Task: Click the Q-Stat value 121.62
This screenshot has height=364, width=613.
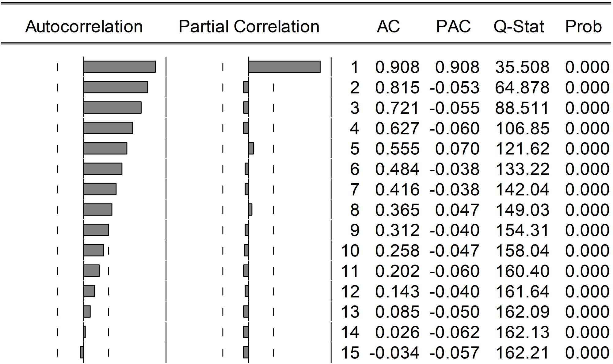Action: [x=522, y=149]
